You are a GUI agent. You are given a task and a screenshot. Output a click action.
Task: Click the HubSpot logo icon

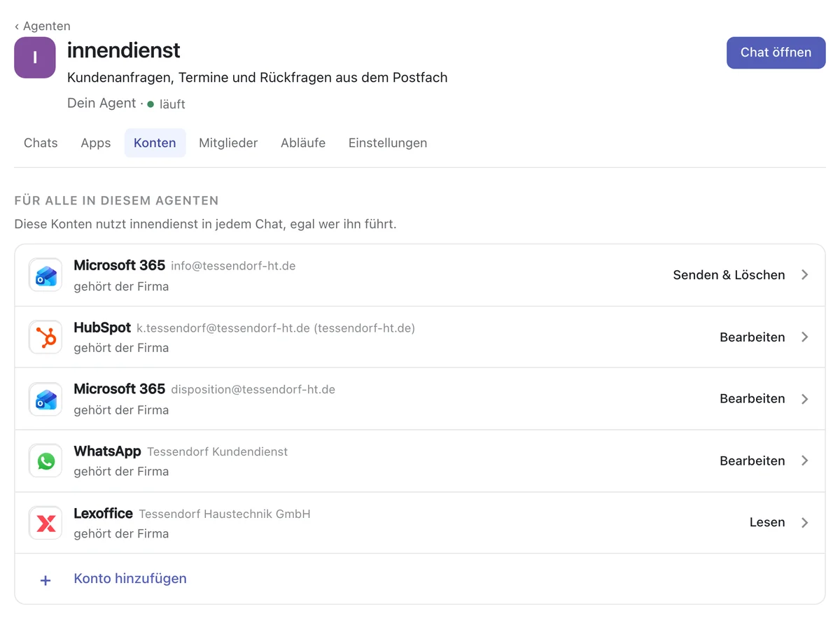click(46, 337)
